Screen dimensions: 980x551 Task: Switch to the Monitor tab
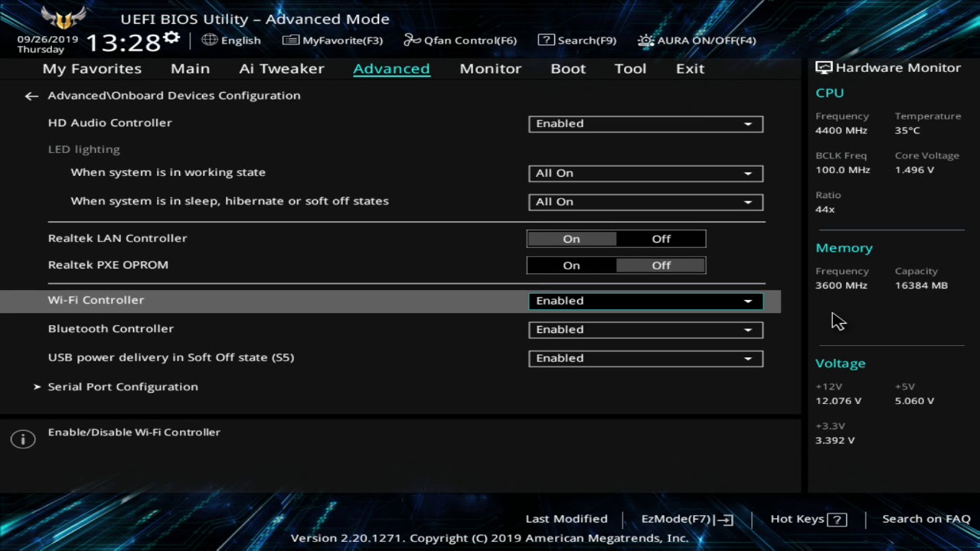[x=490, y=68]
